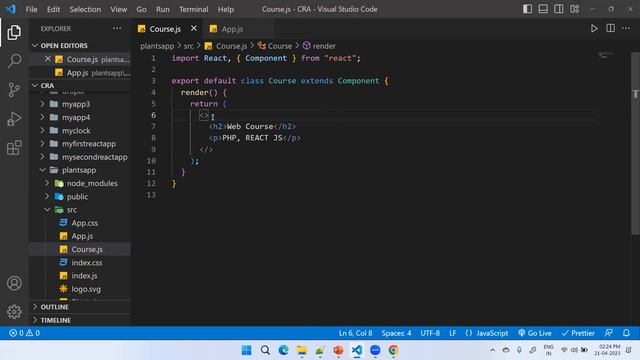Open the Selection menu

tap(85, 9)
